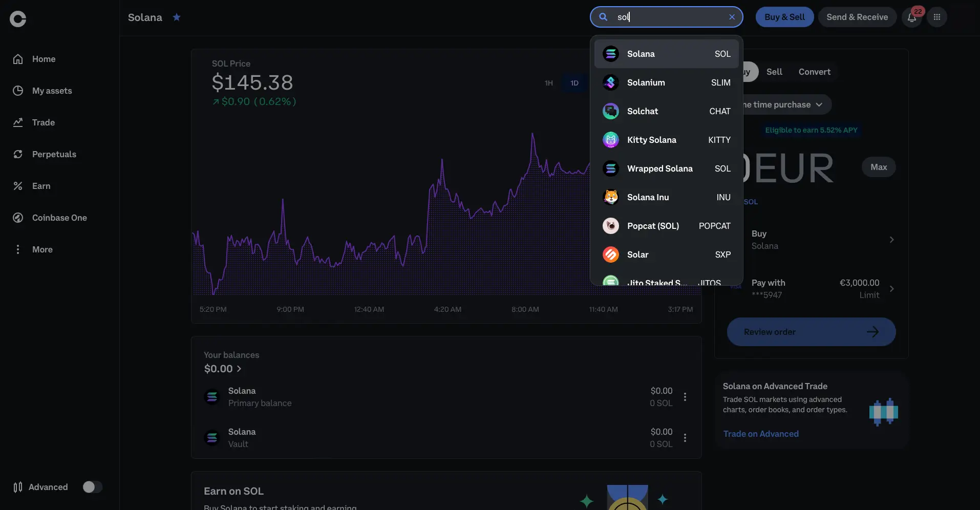Open Perpetuals in the sidebar
This screenshot has width=980, height=510.
click(45, 154)
